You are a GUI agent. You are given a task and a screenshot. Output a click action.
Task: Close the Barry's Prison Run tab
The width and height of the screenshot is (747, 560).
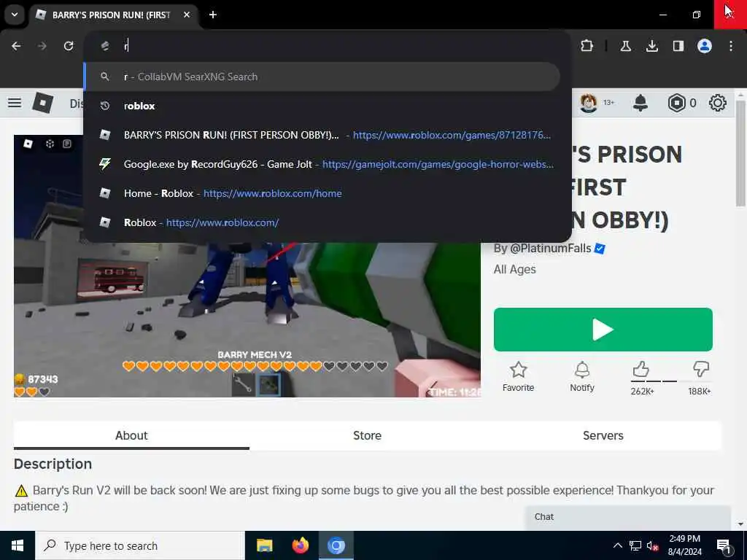pyautogui.click(x=187, y=15)
